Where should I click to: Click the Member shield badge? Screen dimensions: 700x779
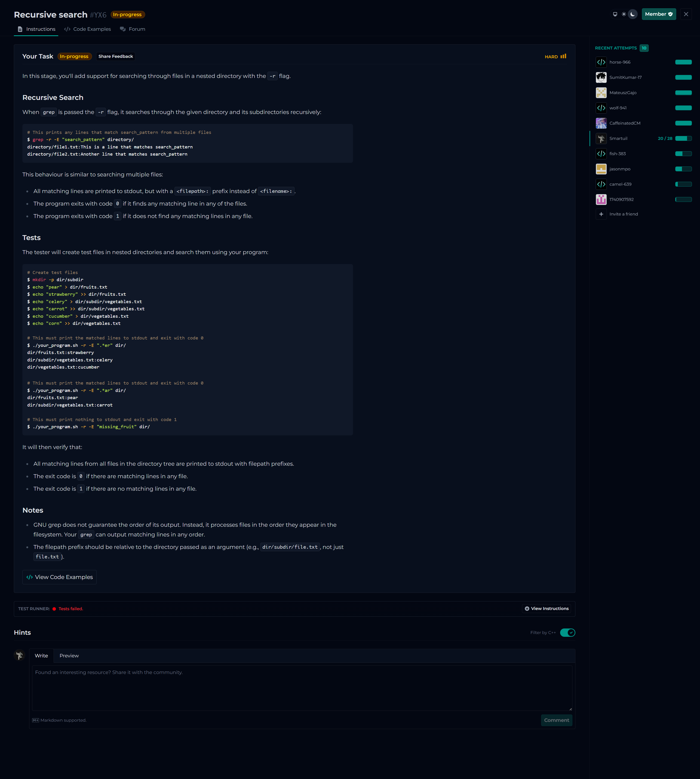(x=658, y=14)
